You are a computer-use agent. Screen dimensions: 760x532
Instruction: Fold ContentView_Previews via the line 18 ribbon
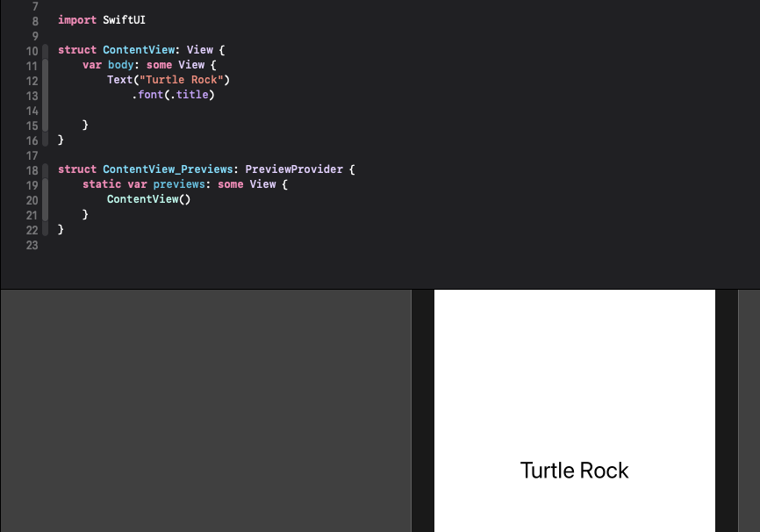pyautogui.click(x=45, y=170)
